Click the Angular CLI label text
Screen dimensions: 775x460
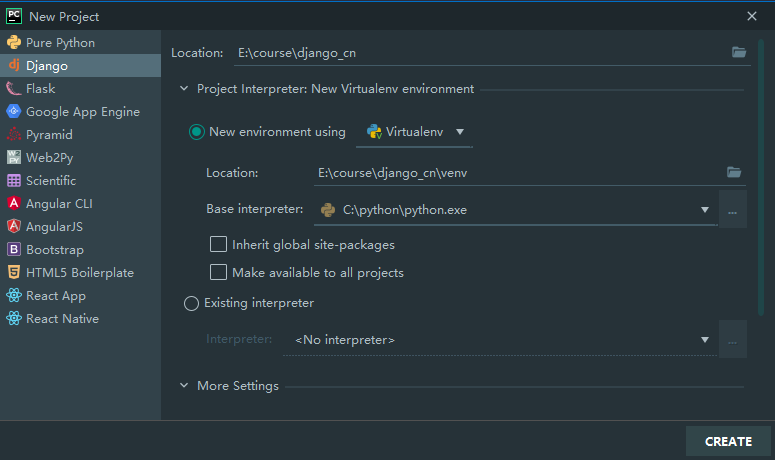59,204
